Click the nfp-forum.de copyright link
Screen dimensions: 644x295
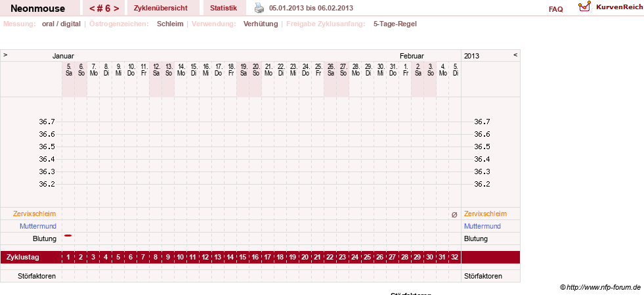(600, 287)
